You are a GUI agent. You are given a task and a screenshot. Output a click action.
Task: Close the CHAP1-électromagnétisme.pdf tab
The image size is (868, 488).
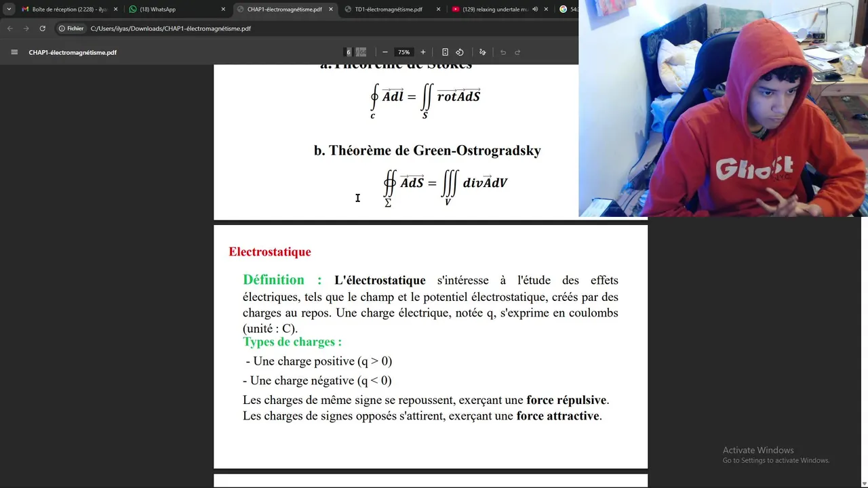coord(331,9)
